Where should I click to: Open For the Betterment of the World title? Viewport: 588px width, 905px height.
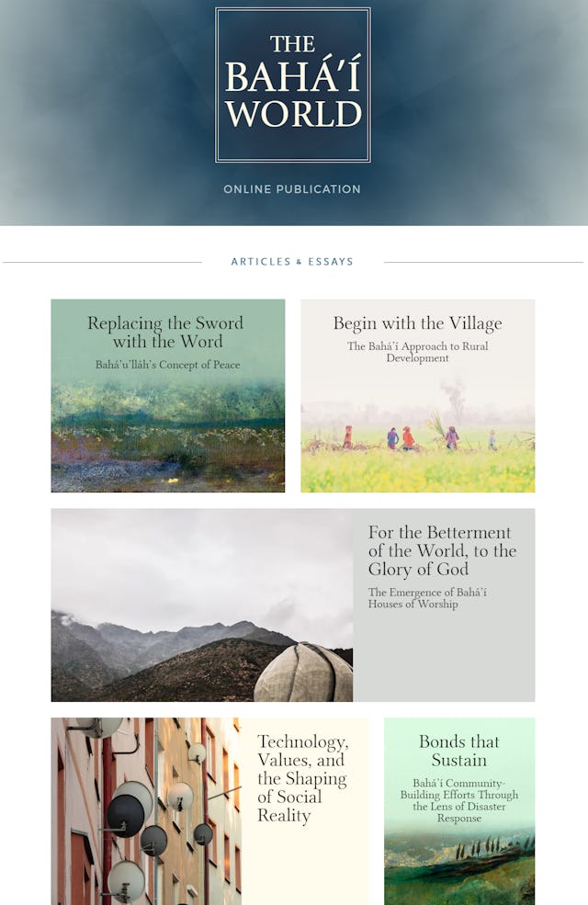(x=442, y=550)
